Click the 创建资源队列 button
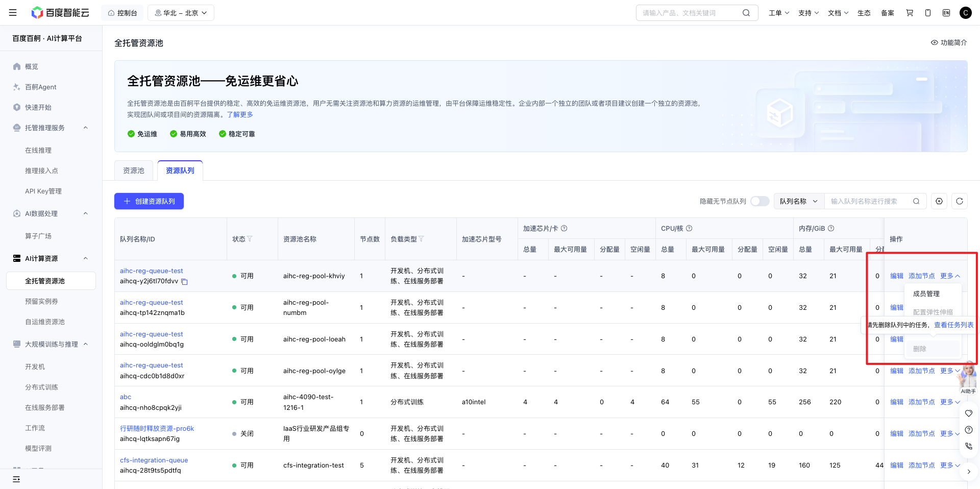980x489 pixels. point(149,201)
